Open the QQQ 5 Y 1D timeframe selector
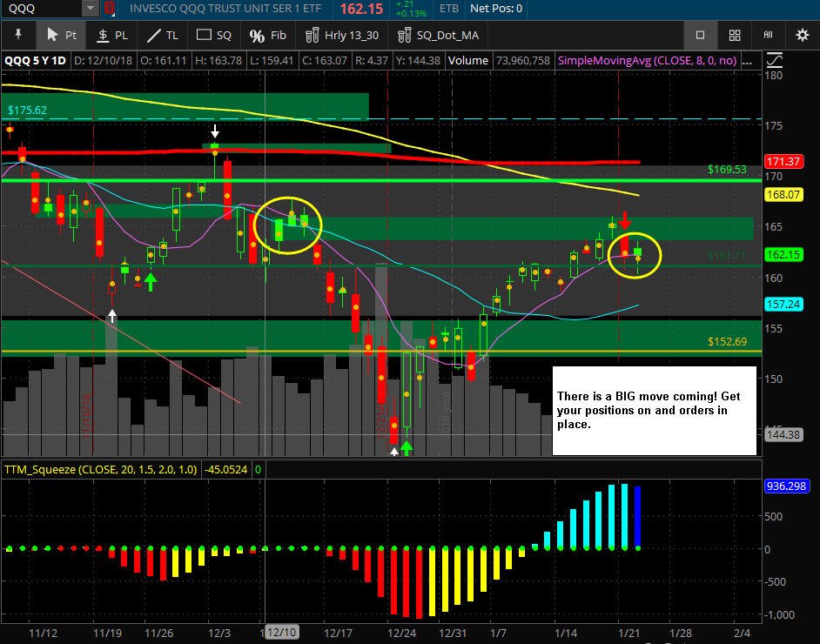This screenshot has height=644, width=820. 36,61
